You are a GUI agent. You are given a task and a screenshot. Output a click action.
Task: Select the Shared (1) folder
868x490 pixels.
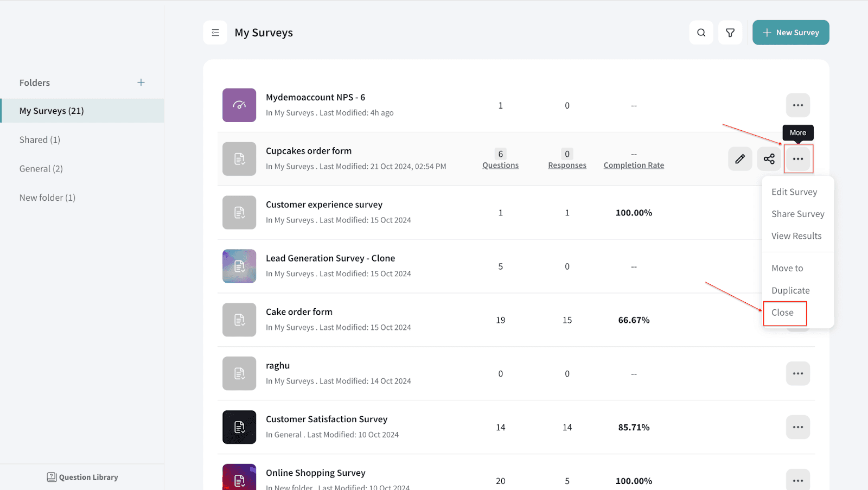point(40,139)
